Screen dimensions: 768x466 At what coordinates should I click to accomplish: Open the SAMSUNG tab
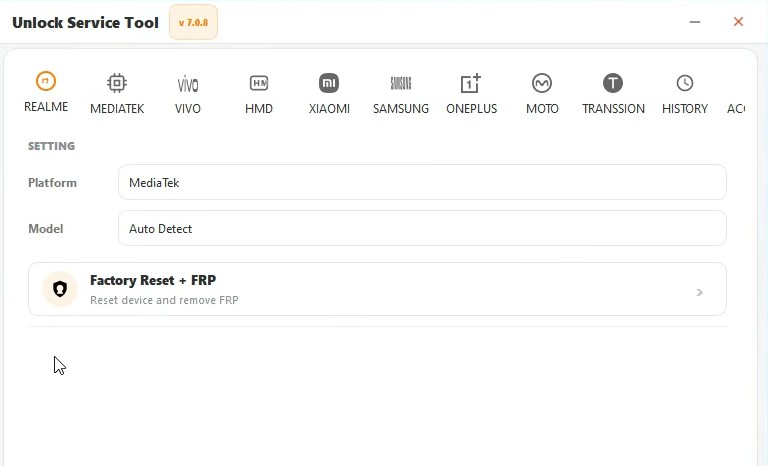tap(401, 94)
